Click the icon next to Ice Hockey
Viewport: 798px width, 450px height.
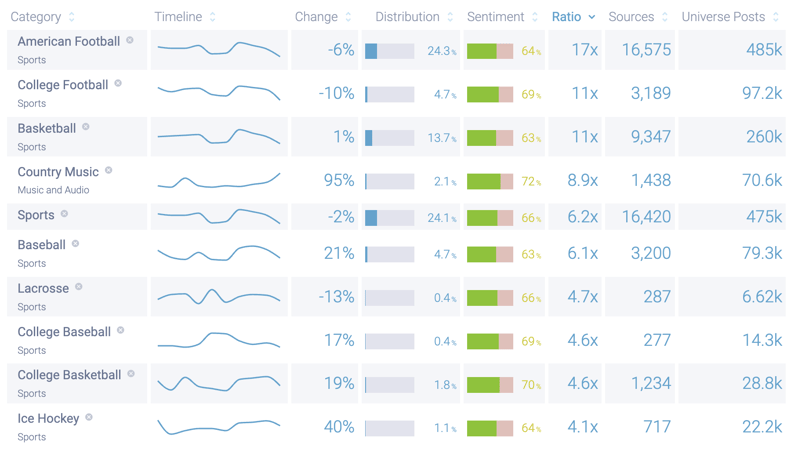point(89,417)
